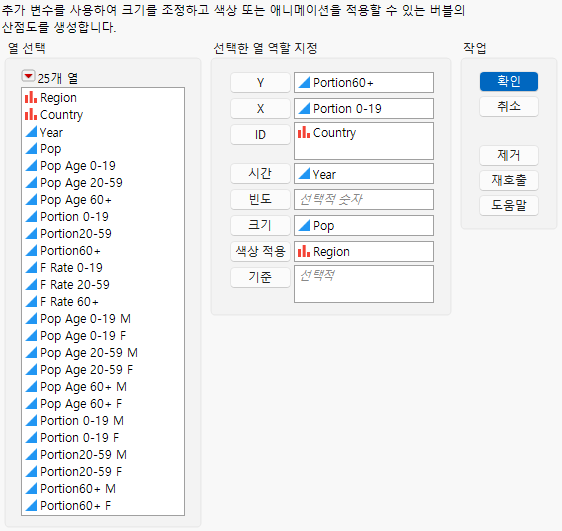Screen dimensions: 562x531
Task: Confirm with the 확인 button
Action: pyautogui.click(x=509, y=81)
